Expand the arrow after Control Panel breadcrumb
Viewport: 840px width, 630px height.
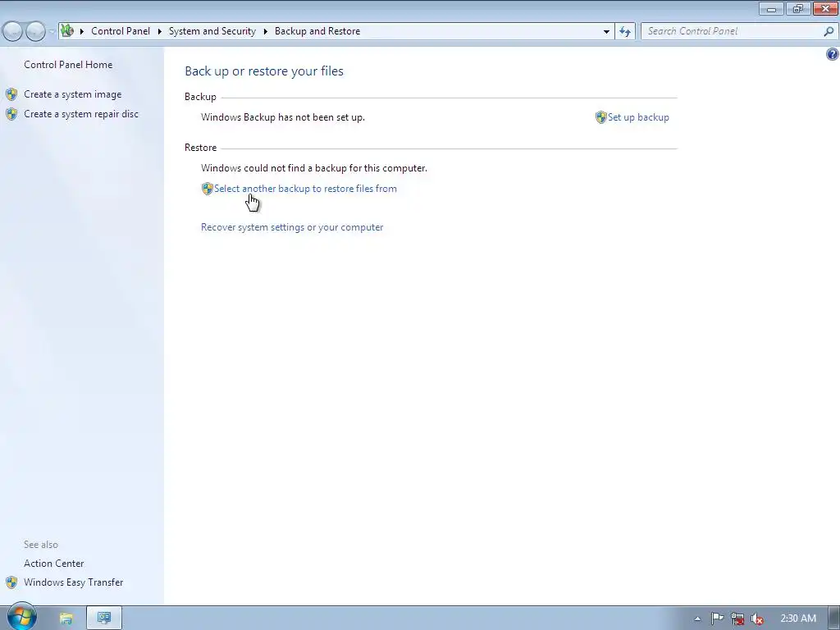160,32
